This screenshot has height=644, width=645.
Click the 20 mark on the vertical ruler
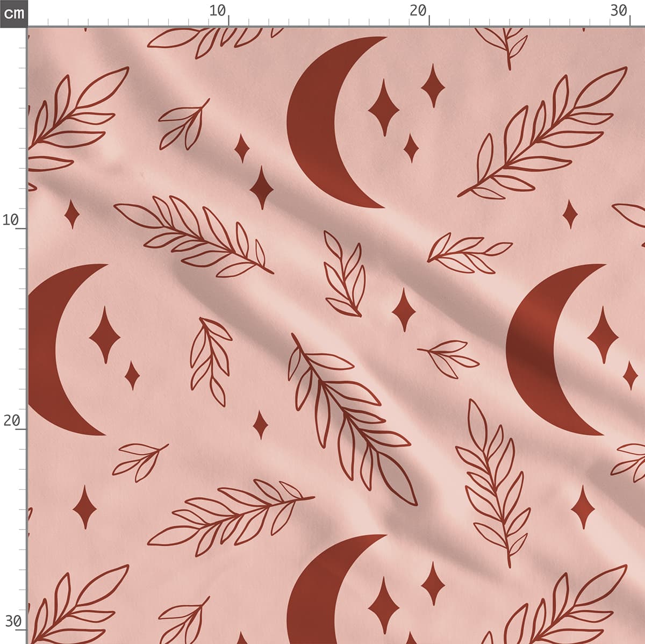pyautogui.click(x=11, y=420)
